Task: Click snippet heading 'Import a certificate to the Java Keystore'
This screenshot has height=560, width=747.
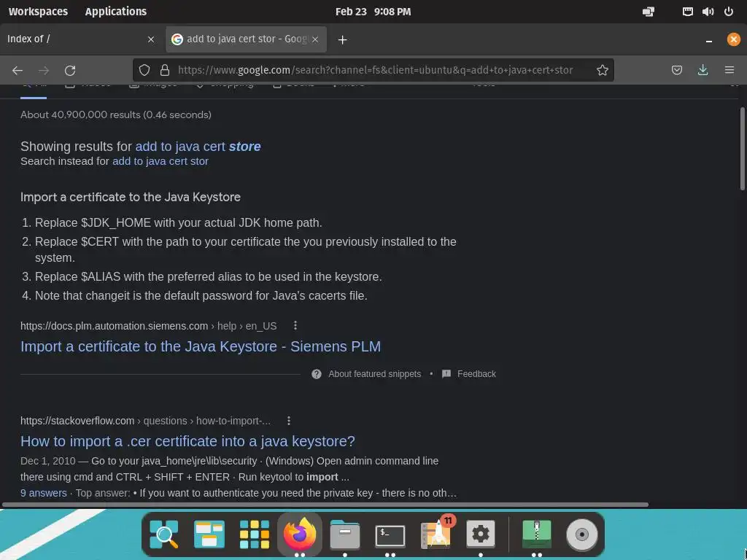Action: (x=131, y=197)
